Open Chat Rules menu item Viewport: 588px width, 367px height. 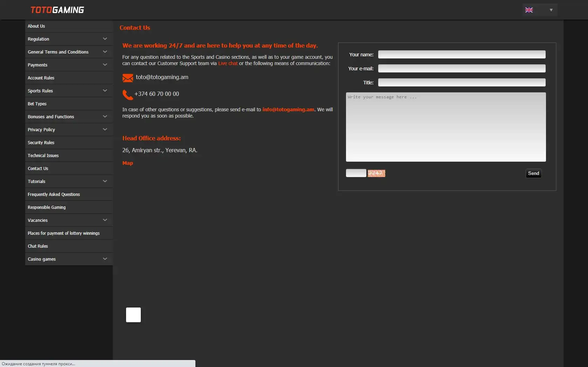tap(69, 246)
